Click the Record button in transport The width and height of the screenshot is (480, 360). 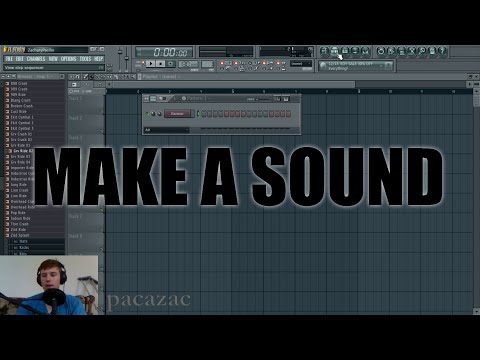pyautogui.click(x=171, y=63)
